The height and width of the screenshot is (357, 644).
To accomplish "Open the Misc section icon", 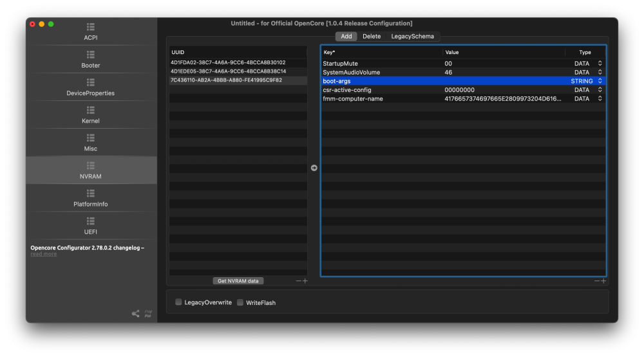I will click(90, 138).
